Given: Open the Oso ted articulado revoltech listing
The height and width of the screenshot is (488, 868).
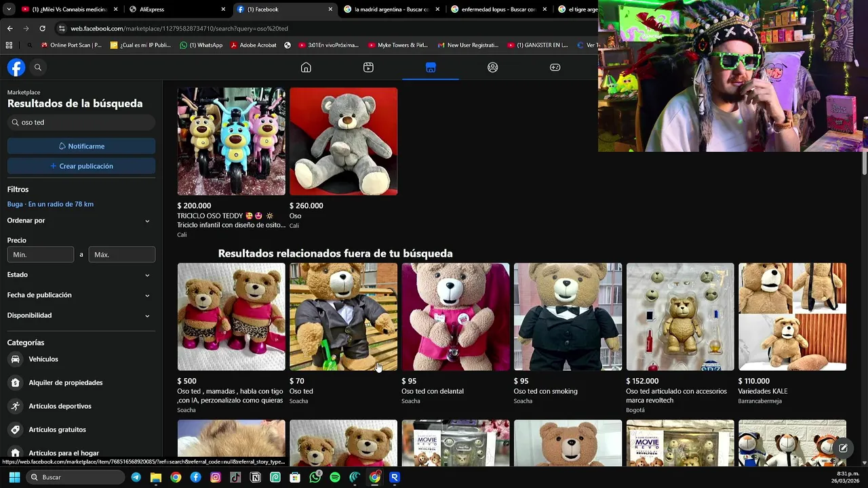Looking at the screenshot, I should [x=680, y=317].
